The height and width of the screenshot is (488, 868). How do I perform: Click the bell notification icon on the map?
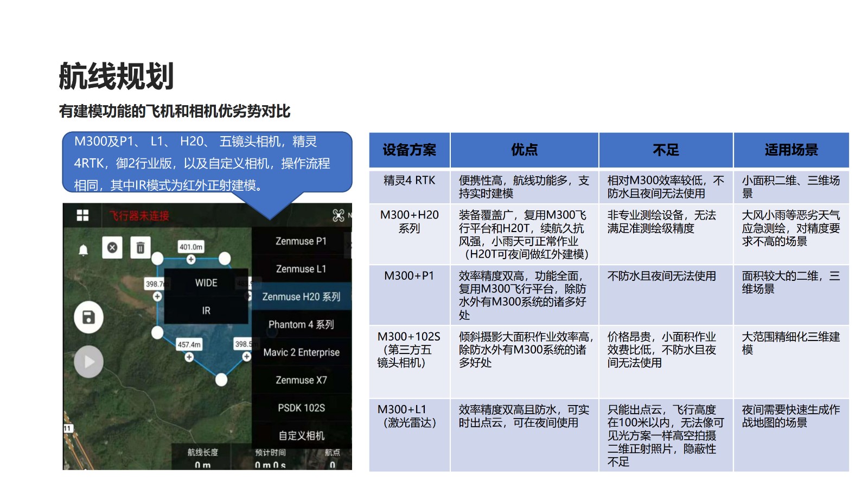point(84,250)
